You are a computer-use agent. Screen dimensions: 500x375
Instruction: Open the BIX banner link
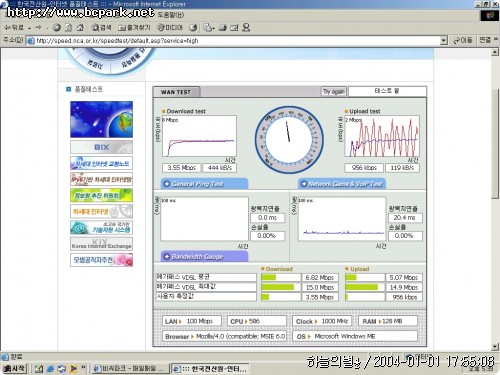(101, 147)
